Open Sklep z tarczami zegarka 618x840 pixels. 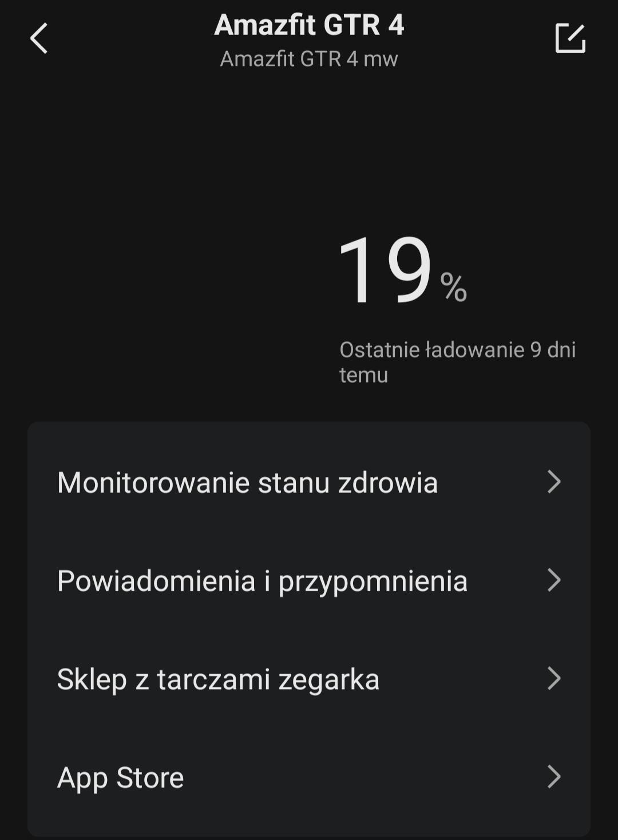click(218, 679)
